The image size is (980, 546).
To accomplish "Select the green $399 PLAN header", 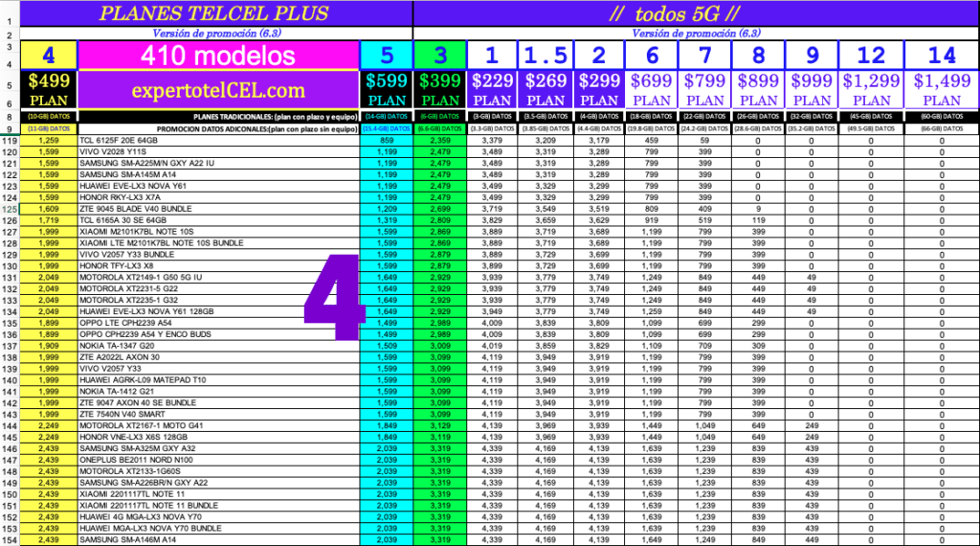I will [x=440, y=90].
